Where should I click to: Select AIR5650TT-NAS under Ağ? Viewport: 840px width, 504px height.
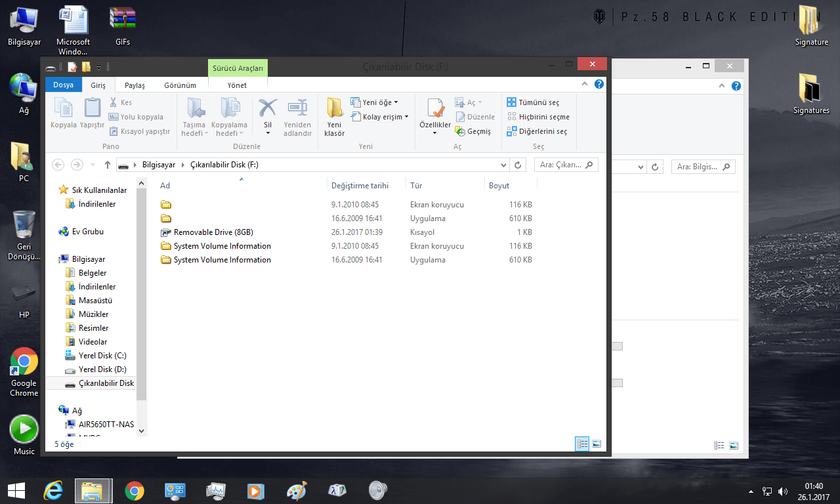[101, 424]
